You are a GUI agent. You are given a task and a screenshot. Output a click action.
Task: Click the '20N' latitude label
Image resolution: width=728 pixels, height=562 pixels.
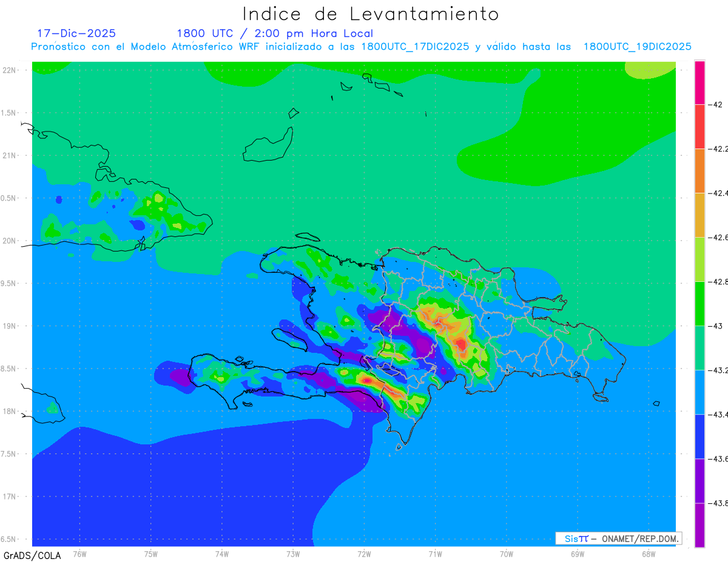[10, 241]
